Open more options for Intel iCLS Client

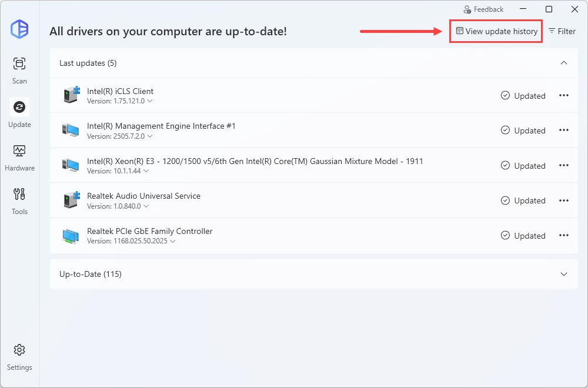click(563, 96)
